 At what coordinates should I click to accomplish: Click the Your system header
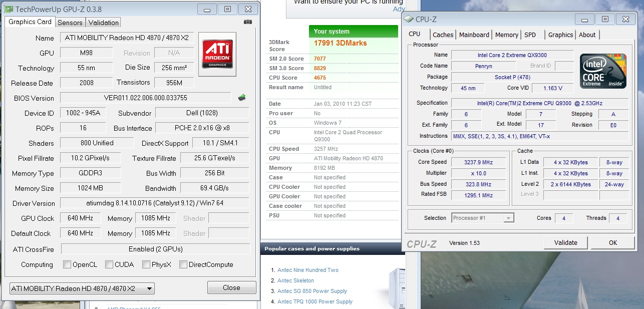tap(354, 31)
